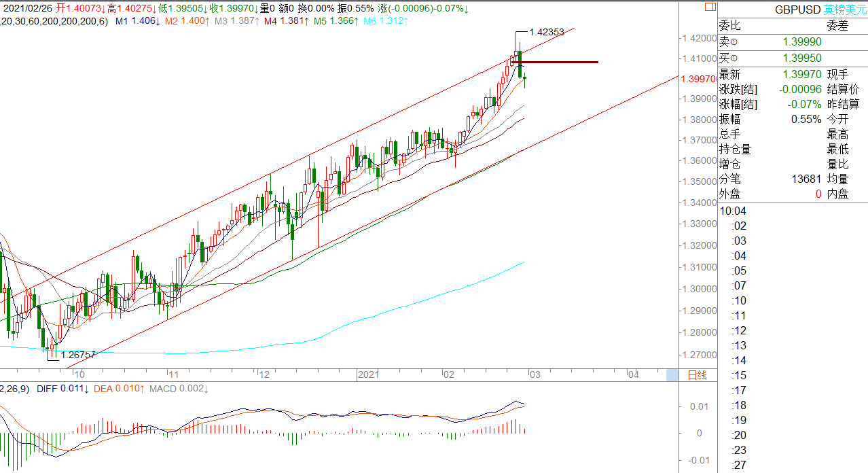Click the :27 tick time entry

pyautogui.click(x=739, y=465)
